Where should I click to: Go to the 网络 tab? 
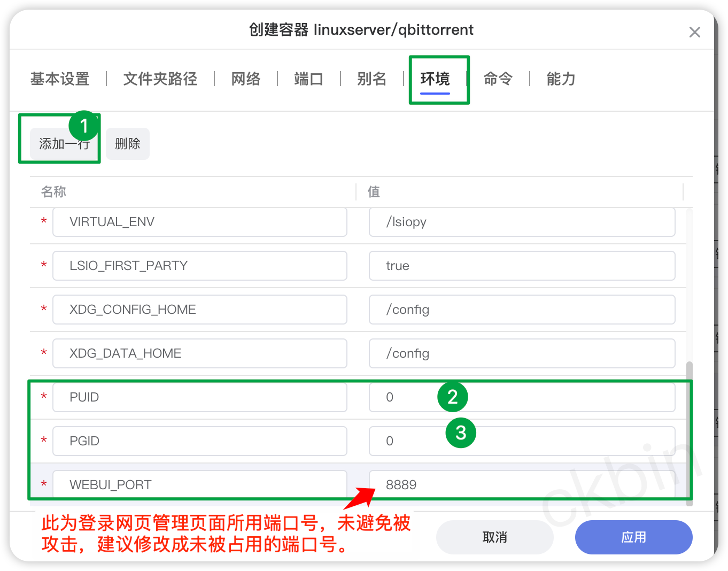tap(246, 79)
